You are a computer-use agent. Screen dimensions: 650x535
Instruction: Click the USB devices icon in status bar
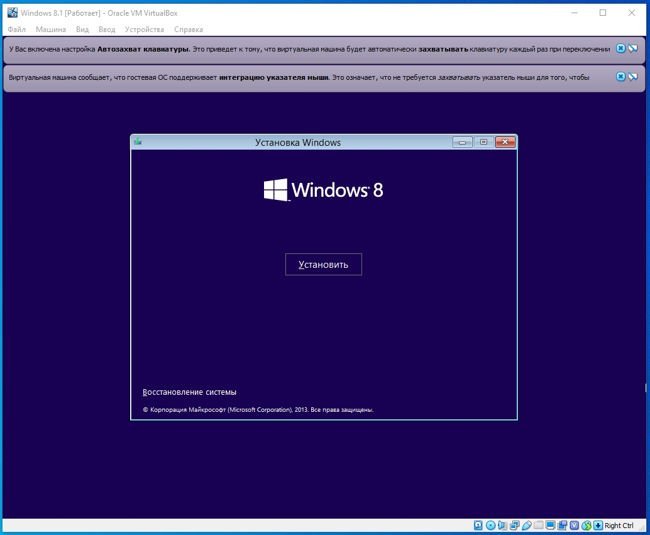pos(527,525)
